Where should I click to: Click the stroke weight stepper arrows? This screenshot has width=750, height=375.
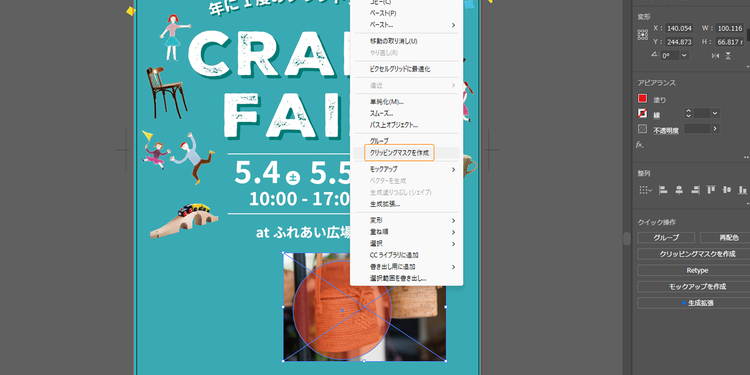click(688, 113)
